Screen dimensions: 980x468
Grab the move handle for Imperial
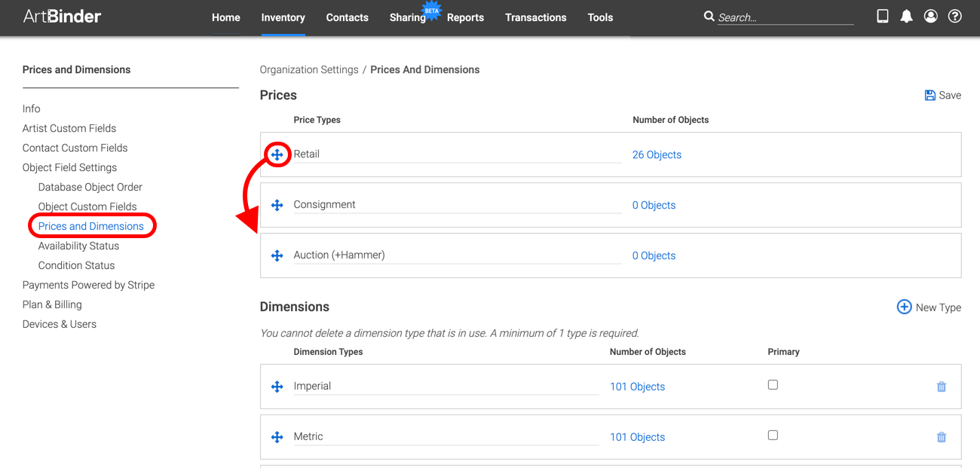pyautogui.click(x=277, y=387)
